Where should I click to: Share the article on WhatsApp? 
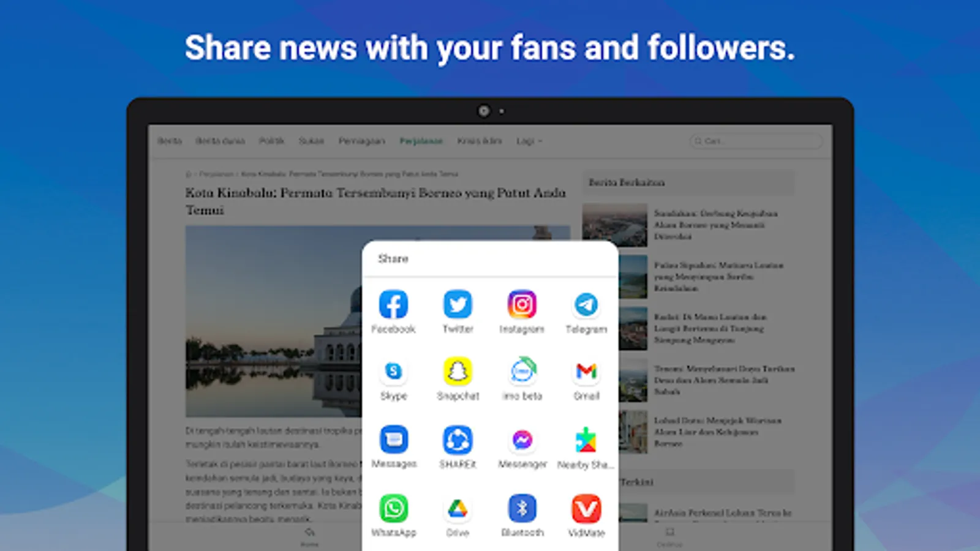[x=393, y=508]
